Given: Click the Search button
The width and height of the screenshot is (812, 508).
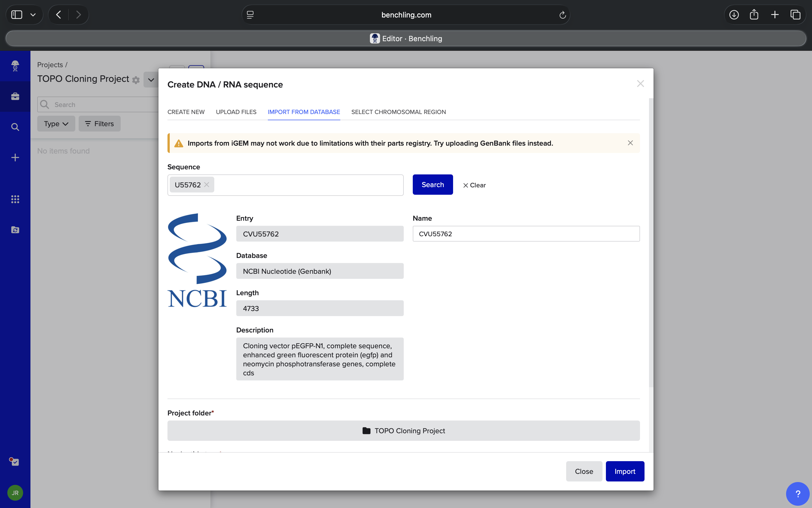Looking at the screenshot, I should [433, 185].
